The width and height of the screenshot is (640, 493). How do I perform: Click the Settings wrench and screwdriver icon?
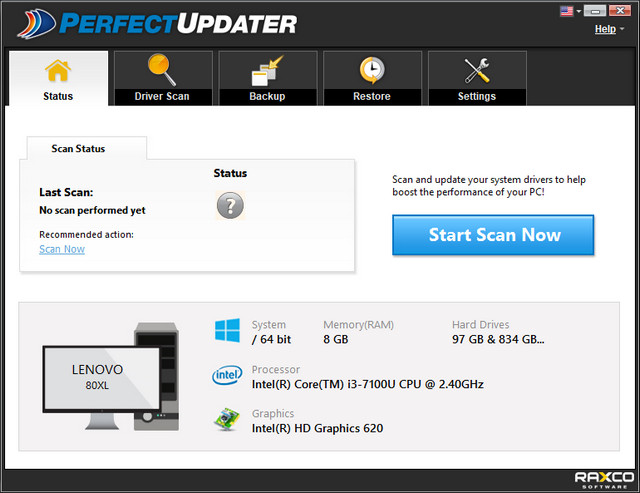tap(476, 70)
